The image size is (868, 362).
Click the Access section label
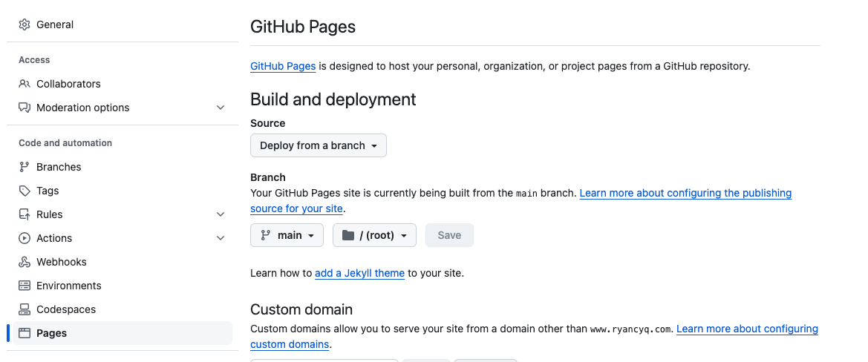click(34, 59)
